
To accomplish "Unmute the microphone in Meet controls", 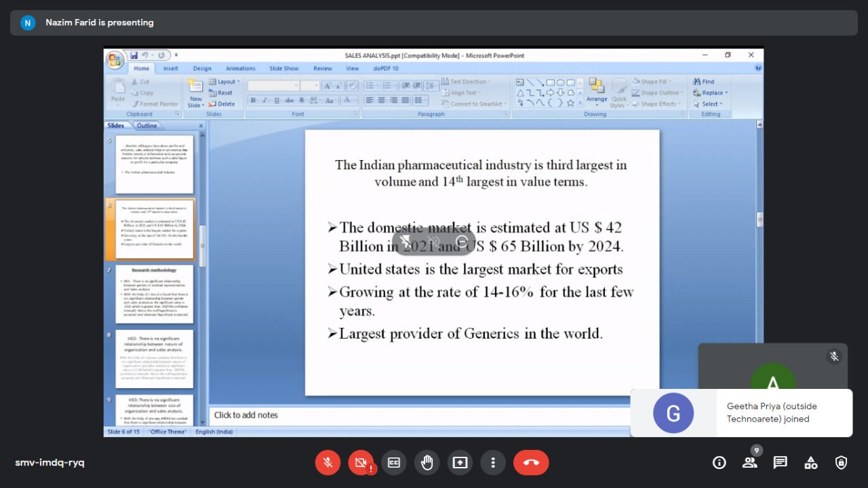I will coord(328,463).
